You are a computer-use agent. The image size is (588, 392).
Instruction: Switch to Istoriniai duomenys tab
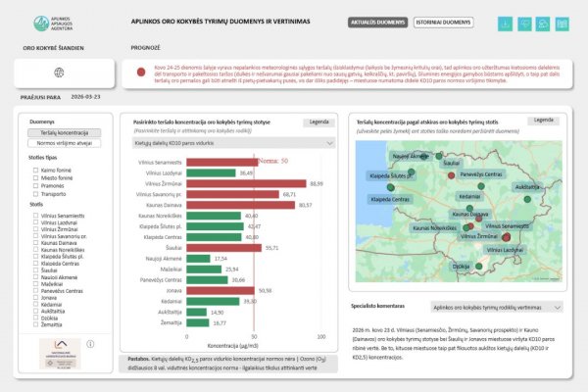click(x=443, y=23)
